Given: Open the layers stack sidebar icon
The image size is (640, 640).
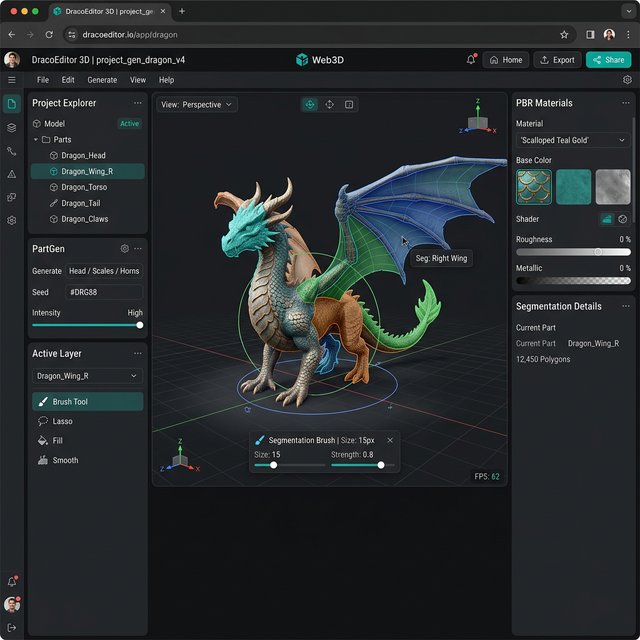Looking at the screenshot, I should (x=12, y=128).
